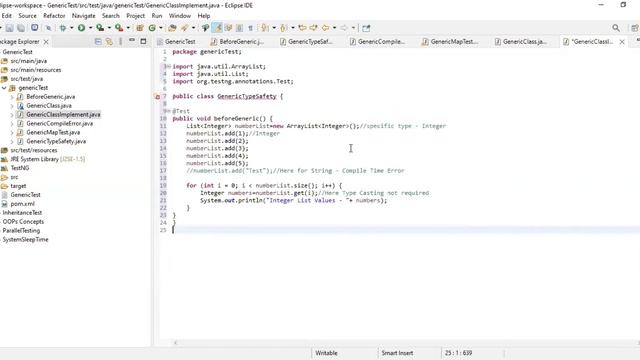
Task: Click the Search flashlight toolbar icon
Action: pyautogui.click(x=205, y=28)
